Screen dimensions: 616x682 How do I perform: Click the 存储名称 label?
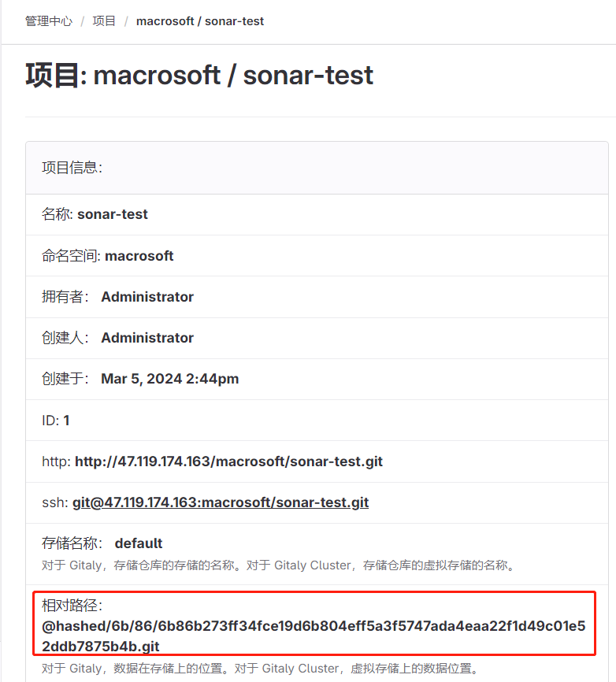click(x=71, y=543)
